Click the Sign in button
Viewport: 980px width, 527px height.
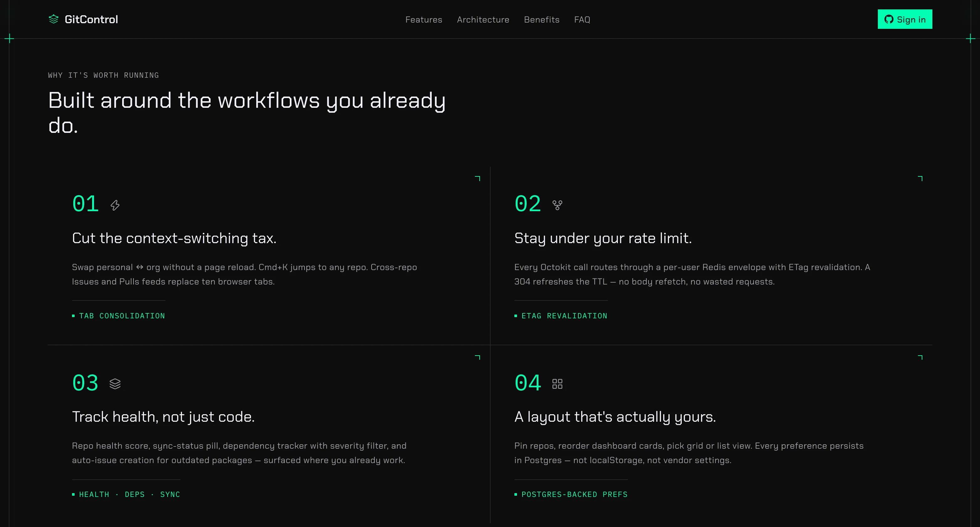905,19
